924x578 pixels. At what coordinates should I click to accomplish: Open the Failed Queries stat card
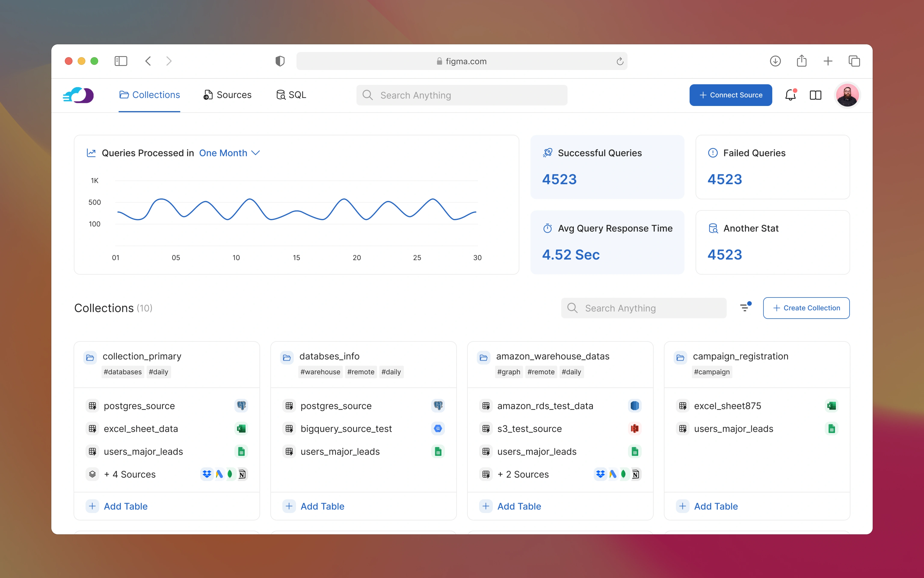(x=772, y=167)
